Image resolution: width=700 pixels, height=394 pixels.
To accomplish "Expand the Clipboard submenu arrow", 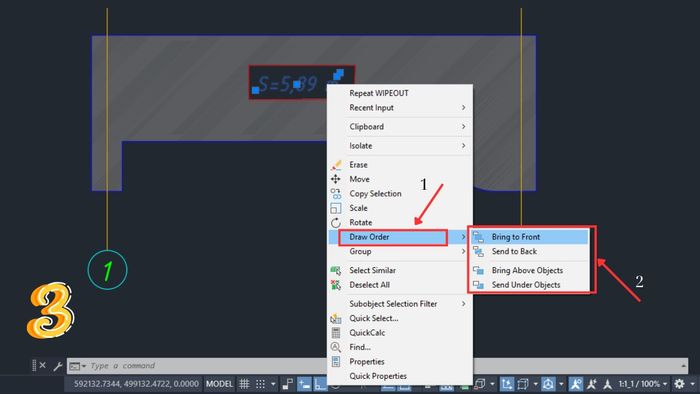I will 463,127.
